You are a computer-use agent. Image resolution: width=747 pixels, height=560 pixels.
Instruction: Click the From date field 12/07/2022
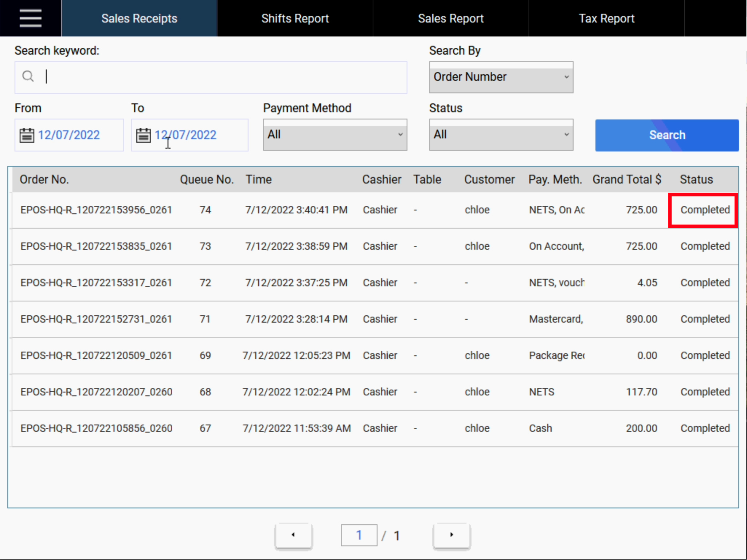[69, 135]
